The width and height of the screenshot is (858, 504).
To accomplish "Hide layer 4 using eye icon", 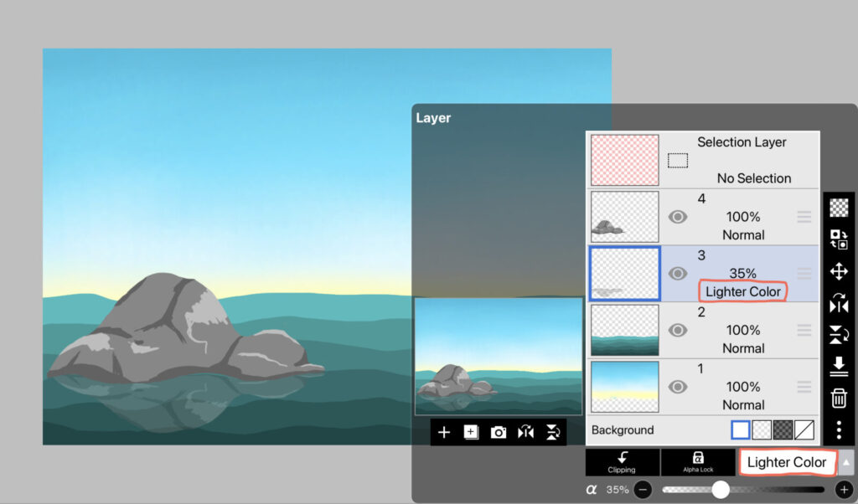I will [x=678, y=217].
